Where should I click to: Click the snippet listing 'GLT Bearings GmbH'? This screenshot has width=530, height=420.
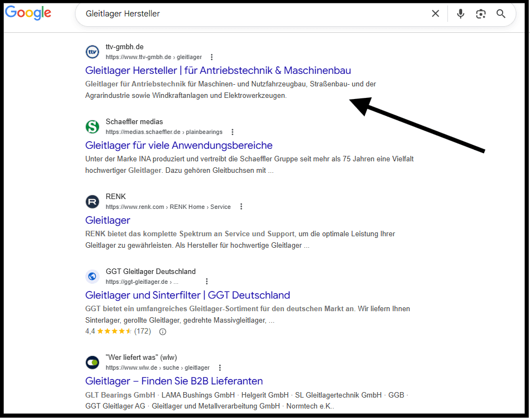coord(247,401)
